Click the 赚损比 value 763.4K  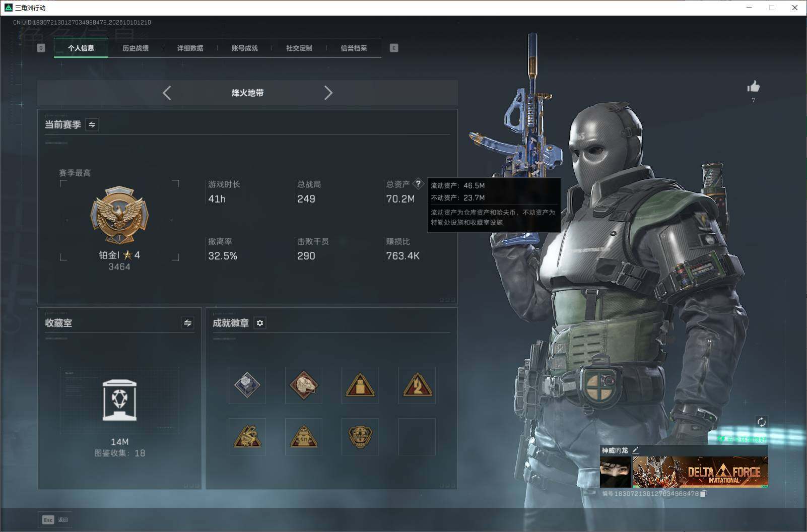click(403, 256)
